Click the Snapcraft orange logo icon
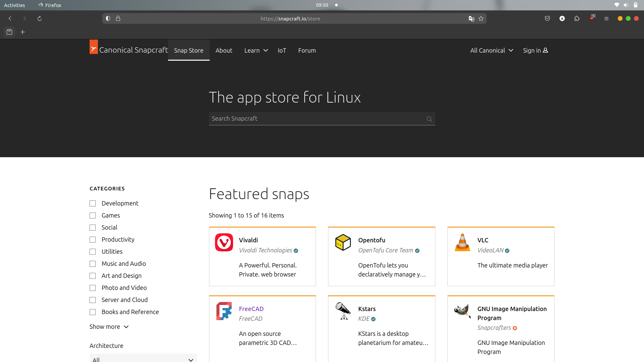The image size is (644, 362). [x=94, y=47]
